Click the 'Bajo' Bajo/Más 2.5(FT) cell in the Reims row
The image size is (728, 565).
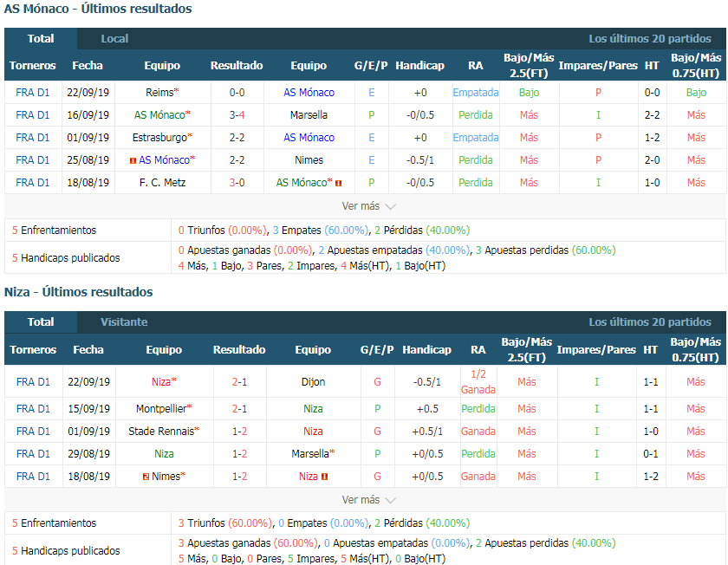click(x=529, y=93)
